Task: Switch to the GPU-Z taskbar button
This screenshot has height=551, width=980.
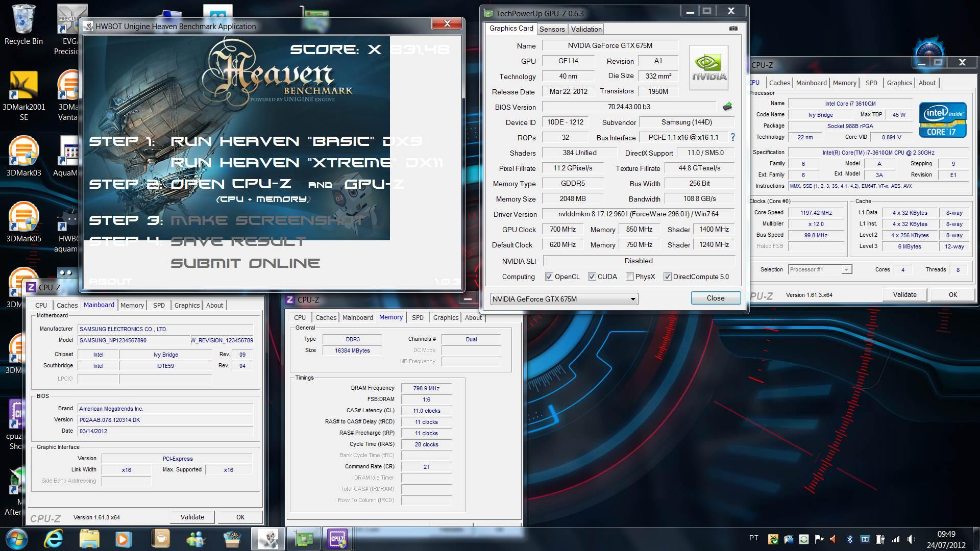Action: pos(304,539)
